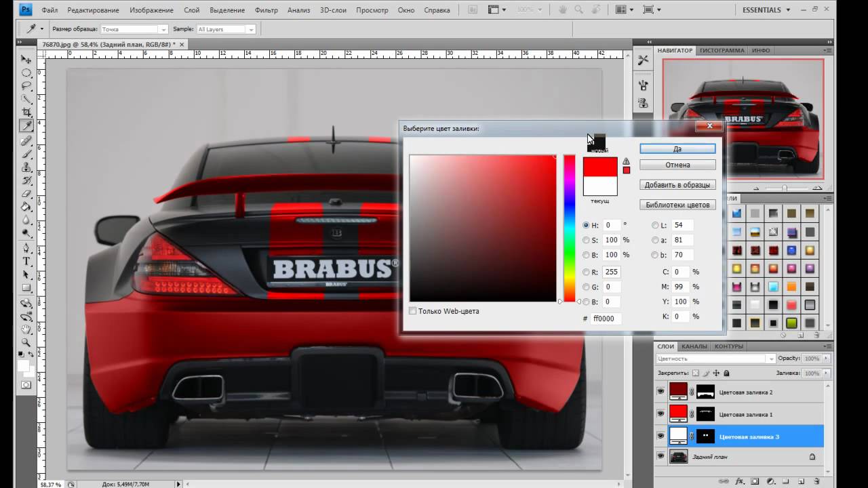Select the 3D Rotate tool
The width and height of the screenshot is (868, 488).
point(26,303)
